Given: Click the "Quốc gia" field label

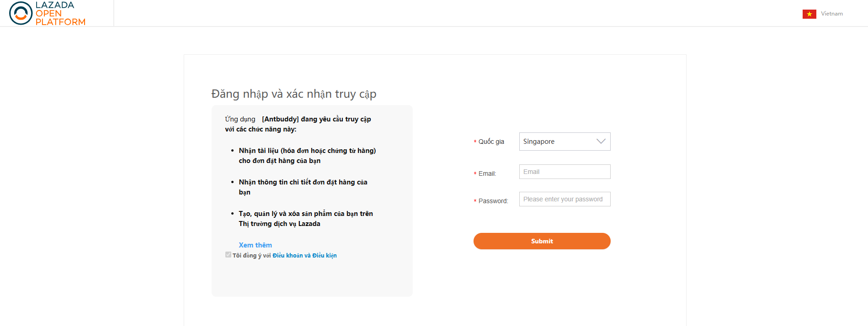Looking at the screenshot, I should click(491, 142).
